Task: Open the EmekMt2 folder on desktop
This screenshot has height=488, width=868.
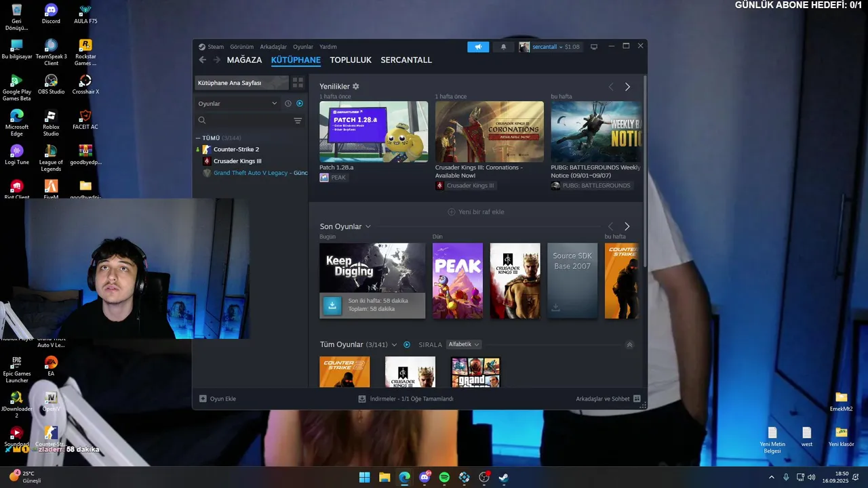Action: (x=841, y=402)
